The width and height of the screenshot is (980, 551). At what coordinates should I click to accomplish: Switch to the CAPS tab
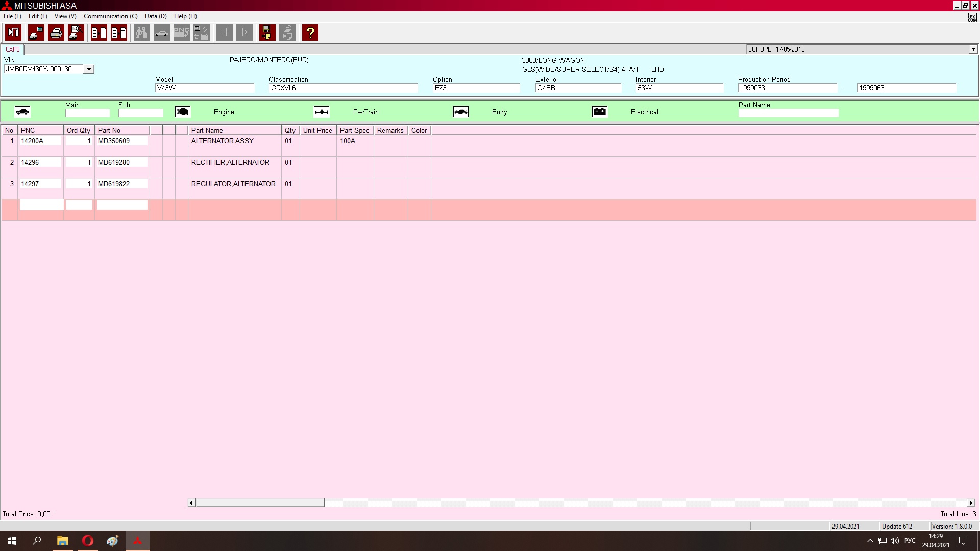[13, 49]
